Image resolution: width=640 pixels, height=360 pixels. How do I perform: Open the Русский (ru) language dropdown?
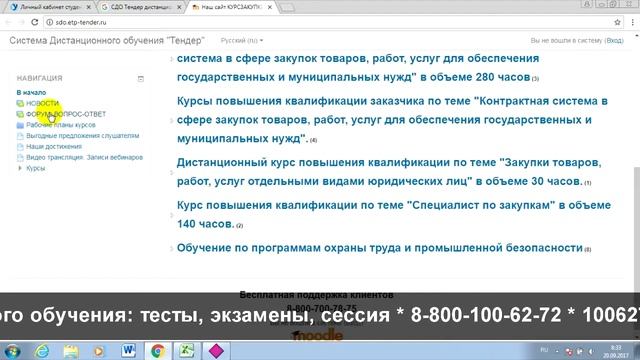point(242,40)
